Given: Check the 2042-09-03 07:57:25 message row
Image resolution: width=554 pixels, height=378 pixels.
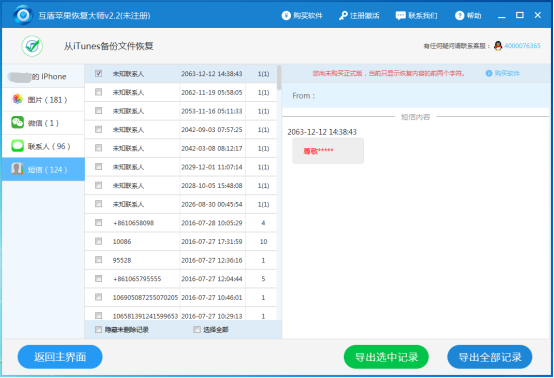Looking at the screenshot, I should [99, 129].
